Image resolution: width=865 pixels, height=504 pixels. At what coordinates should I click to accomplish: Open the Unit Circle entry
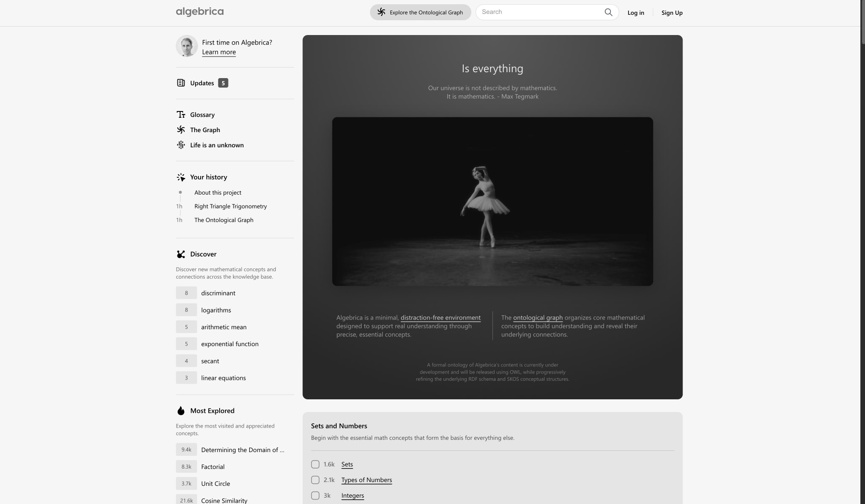215,483
